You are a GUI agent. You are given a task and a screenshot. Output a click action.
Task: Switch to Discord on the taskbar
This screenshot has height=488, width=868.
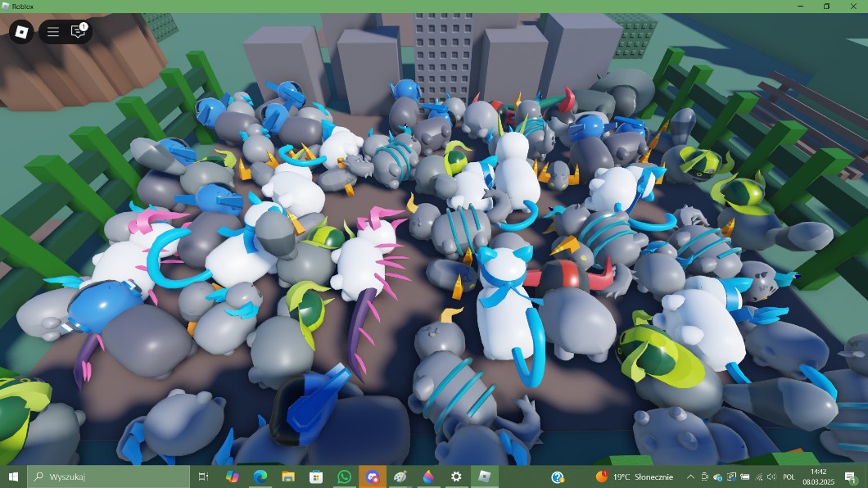click(373, 477)
